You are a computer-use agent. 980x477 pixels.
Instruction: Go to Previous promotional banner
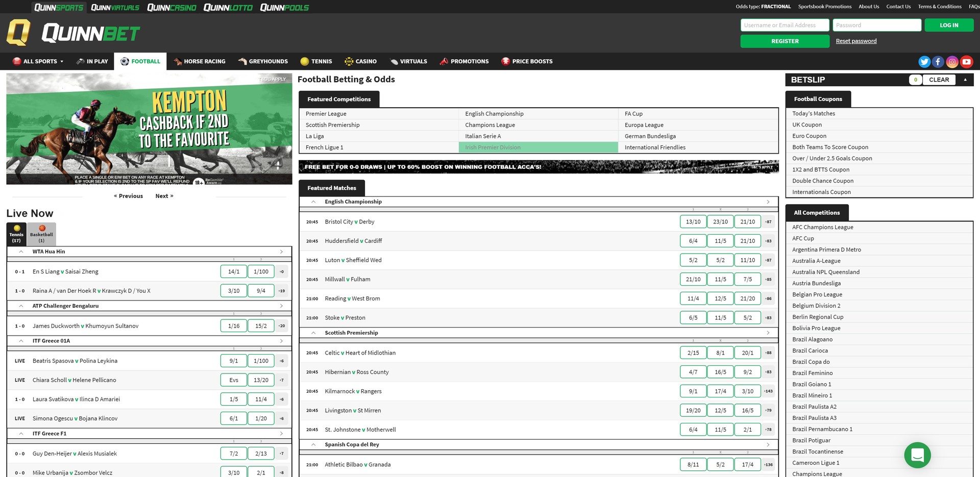[x=128, y=196]
